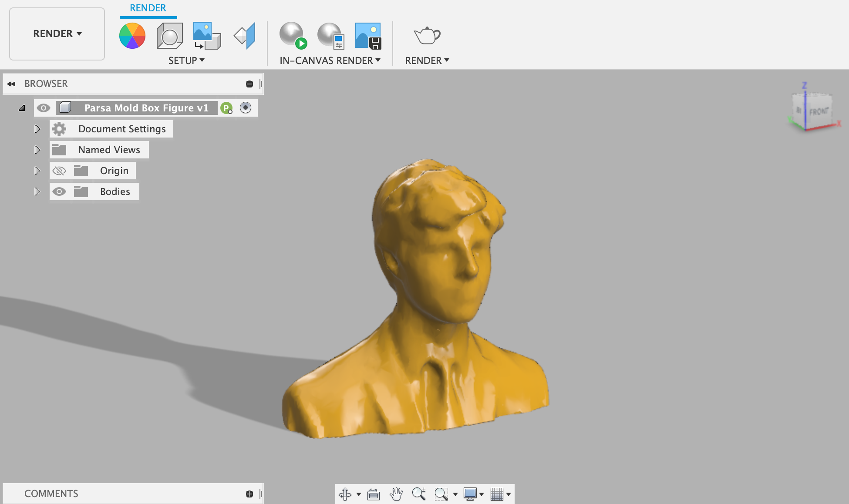Expand the COMMENTS panel
849x504 pixels.
[249, 494]
